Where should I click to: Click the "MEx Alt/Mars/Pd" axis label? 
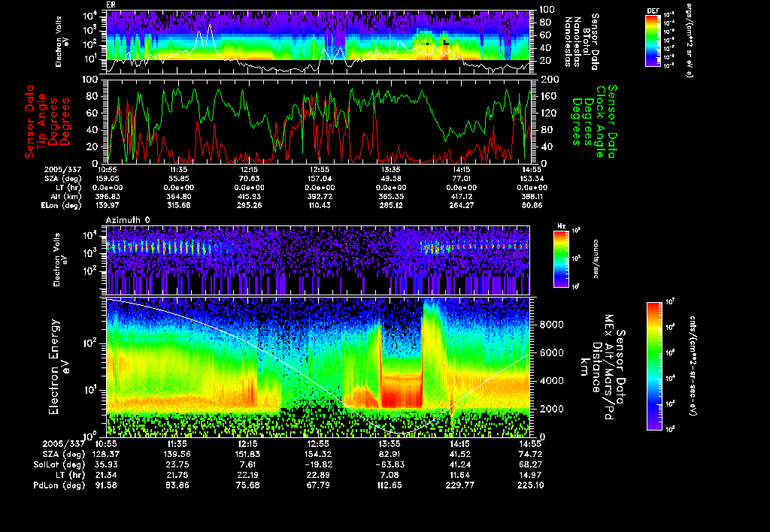coord(608,367)
